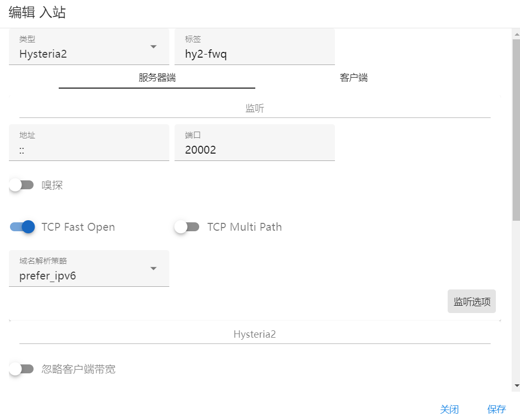Viewport: 520px width, 420px height.
Task: Expand the prefer_ipv6 strategy selector
Action: tap(89, 268)
